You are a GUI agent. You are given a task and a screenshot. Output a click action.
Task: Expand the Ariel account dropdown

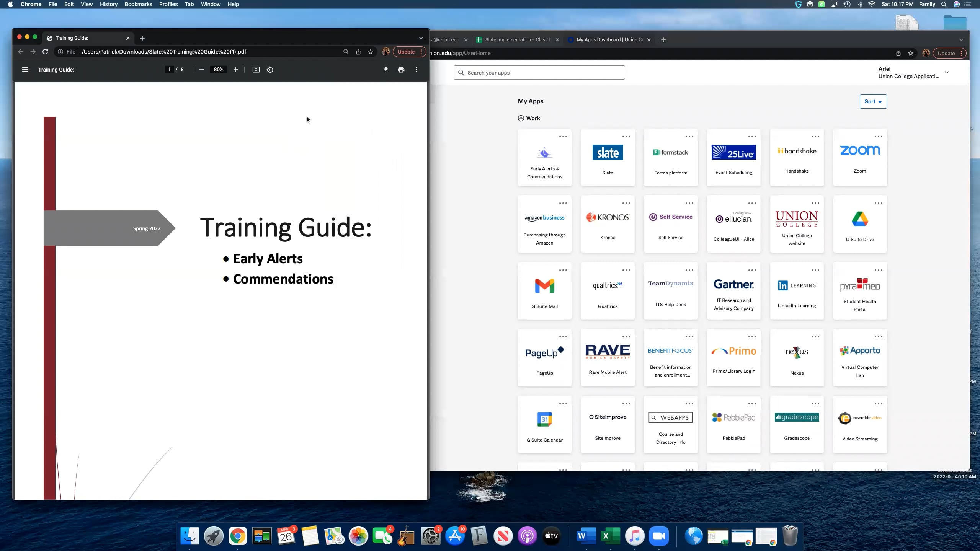(946, 72)
